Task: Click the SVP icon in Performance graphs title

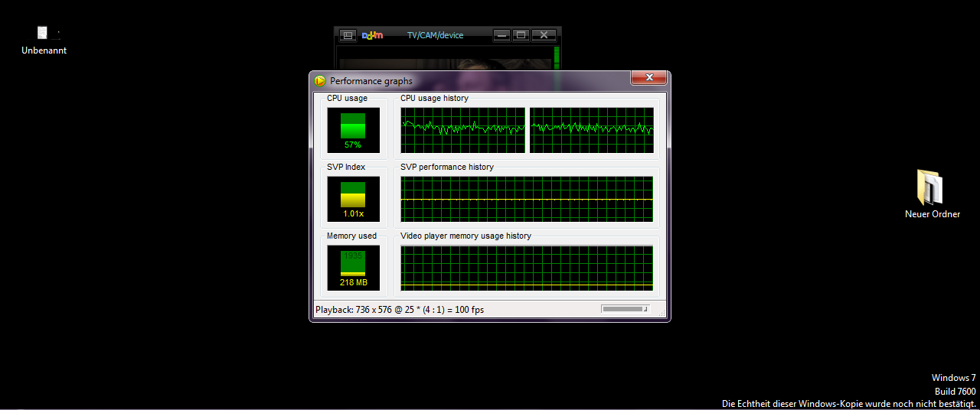Action: [320, 81]
